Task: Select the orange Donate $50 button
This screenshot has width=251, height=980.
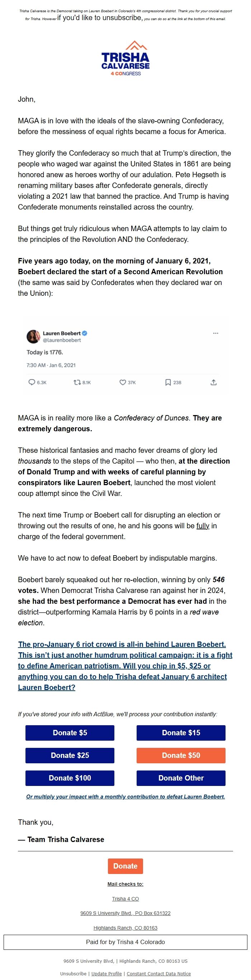Action: 181,755
